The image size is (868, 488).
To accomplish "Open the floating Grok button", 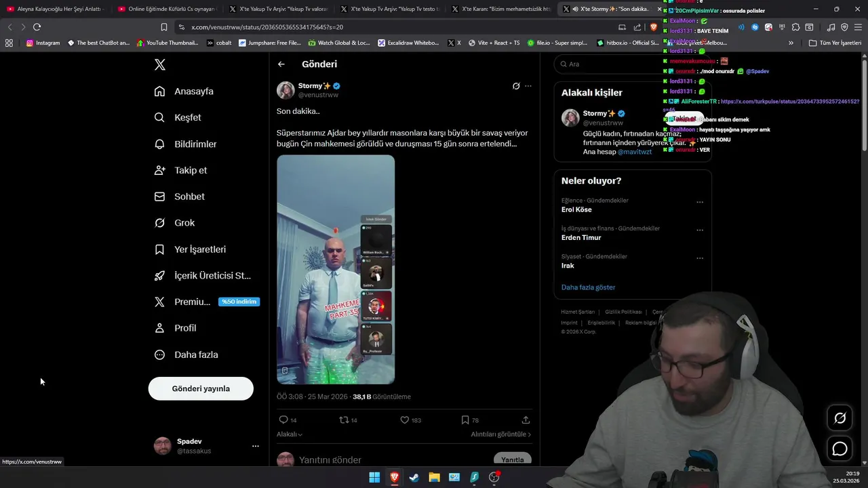I will coord(840,418).
